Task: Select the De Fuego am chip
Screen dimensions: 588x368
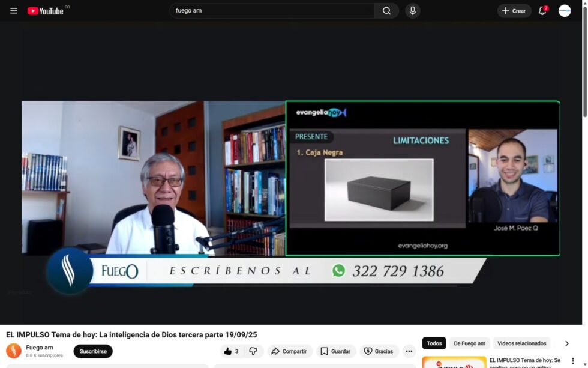Action: tap(469, 343)
